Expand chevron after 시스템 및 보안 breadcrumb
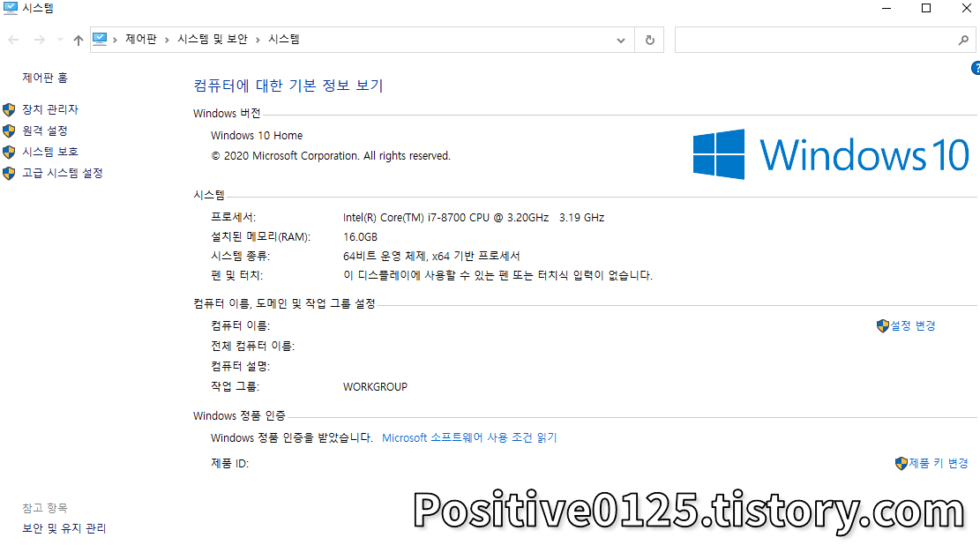Screen dimensions: 980x545 tap(258, 40)
